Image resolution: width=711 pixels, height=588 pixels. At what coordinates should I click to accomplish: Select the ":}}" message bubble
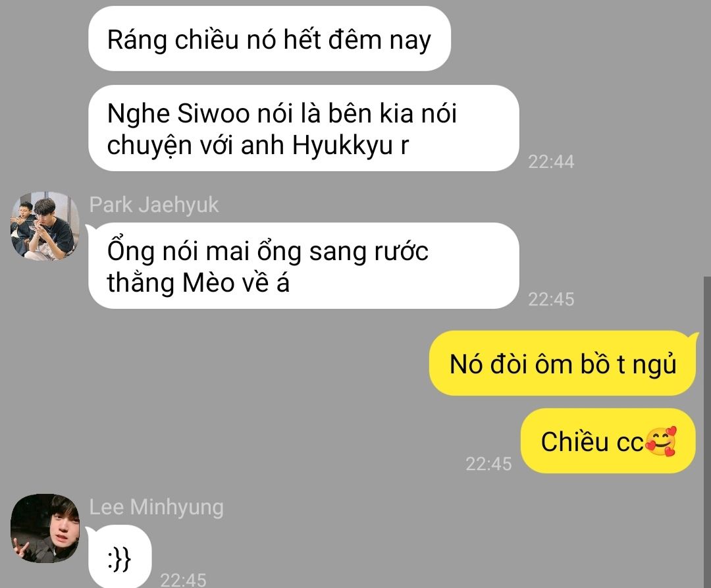pos(120,557)
